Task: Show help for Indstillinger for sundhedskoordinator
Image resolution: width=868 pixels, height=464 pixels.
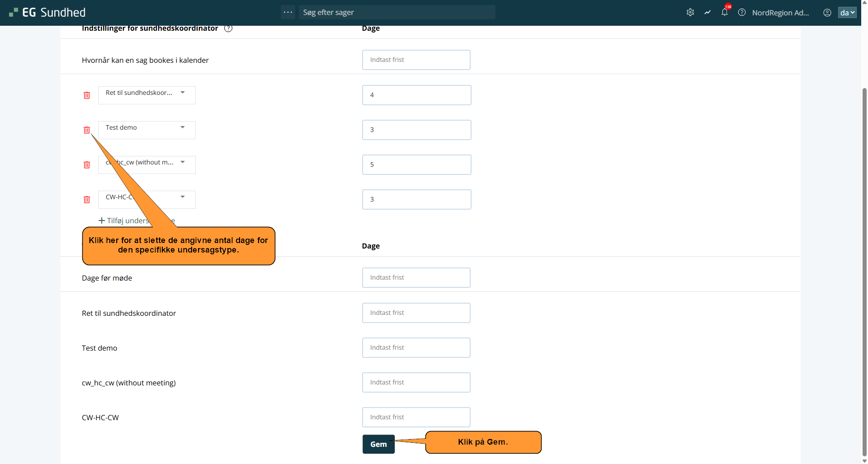Action: point(228,28)
